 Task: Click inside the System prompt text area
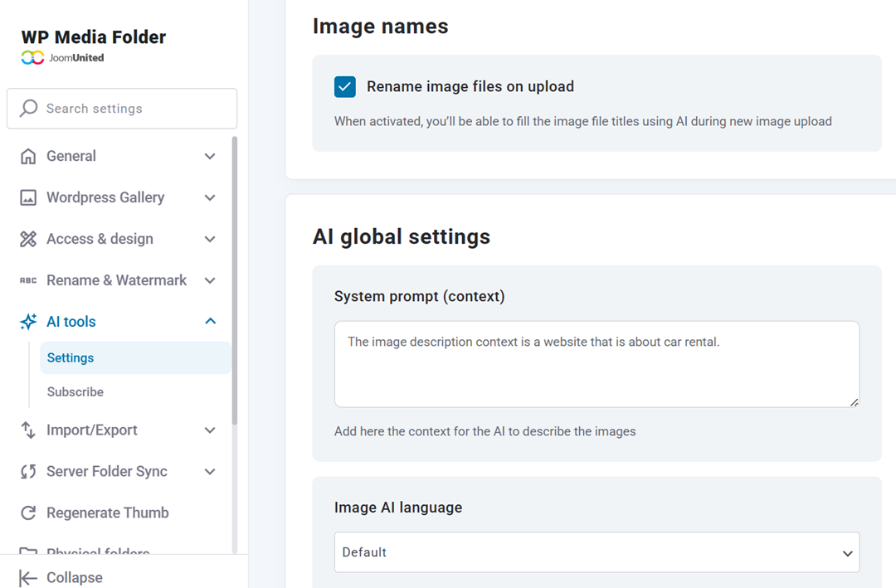[596, 363]
